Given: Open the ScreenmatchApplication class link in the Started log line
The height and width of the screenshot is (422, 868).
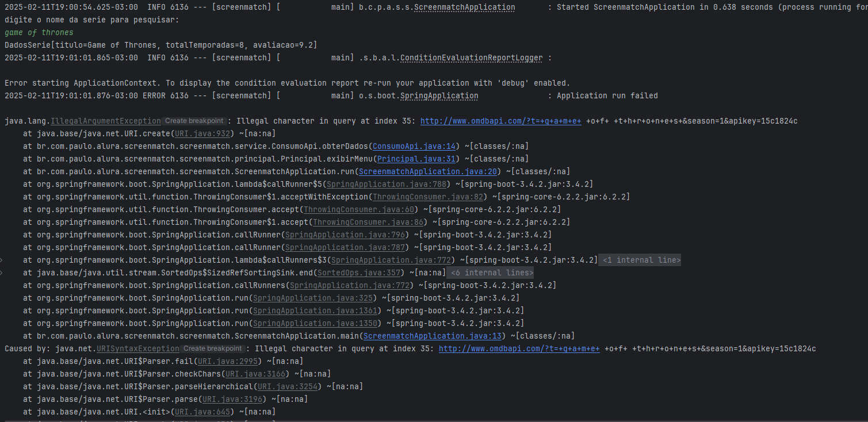Looking at the screenshot, I should click(465, 7).
